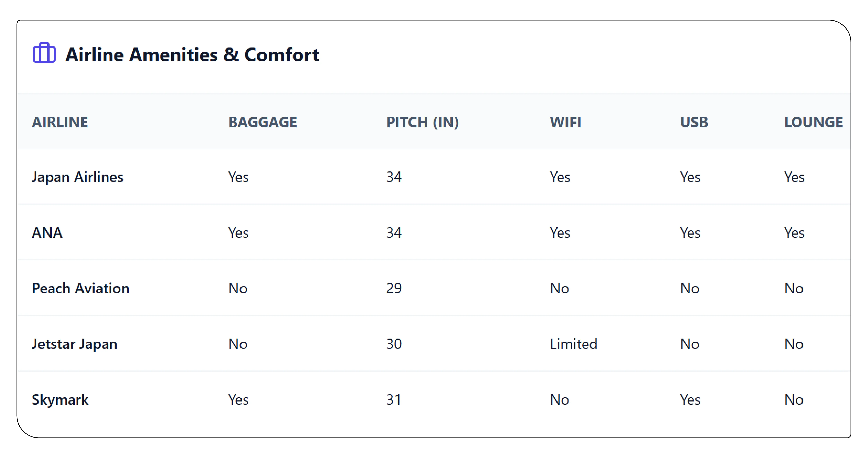Select the BAGGAGE column header
Image resolution: width=868 pixels, height=458 pixels.
(263, 122)
